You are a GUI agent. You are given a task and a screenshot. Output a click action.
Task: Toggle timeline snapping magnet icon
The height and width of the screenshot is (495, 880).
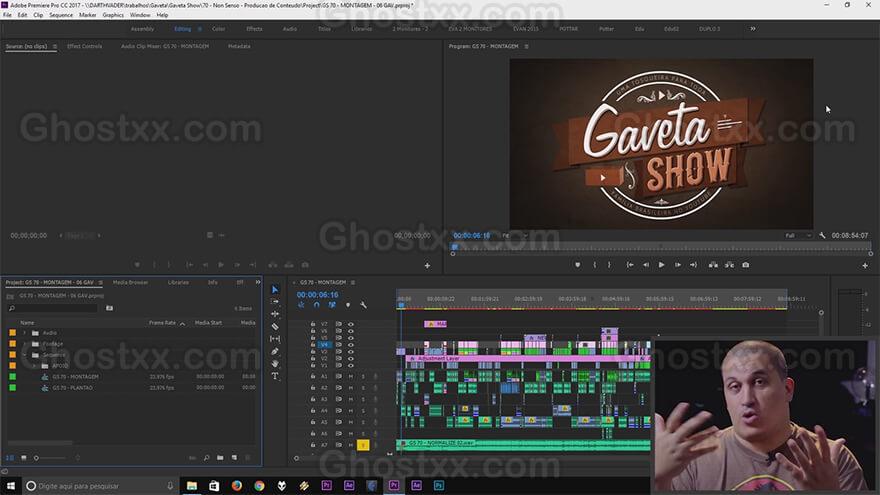coord(317,305)
